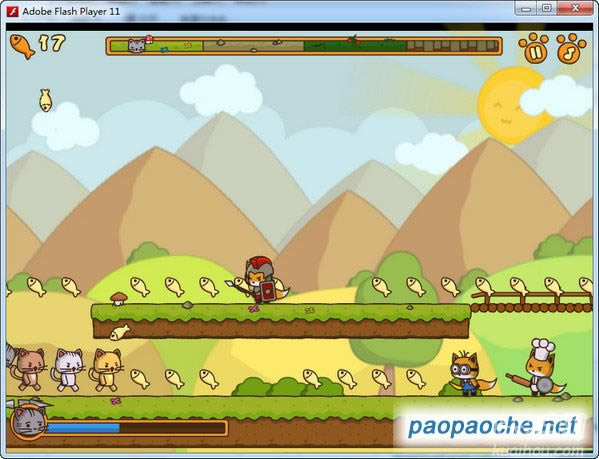The height and width of the screenshot is (459, 599).
Task: Click the fish floating in the sky
Action: [46, 100]
